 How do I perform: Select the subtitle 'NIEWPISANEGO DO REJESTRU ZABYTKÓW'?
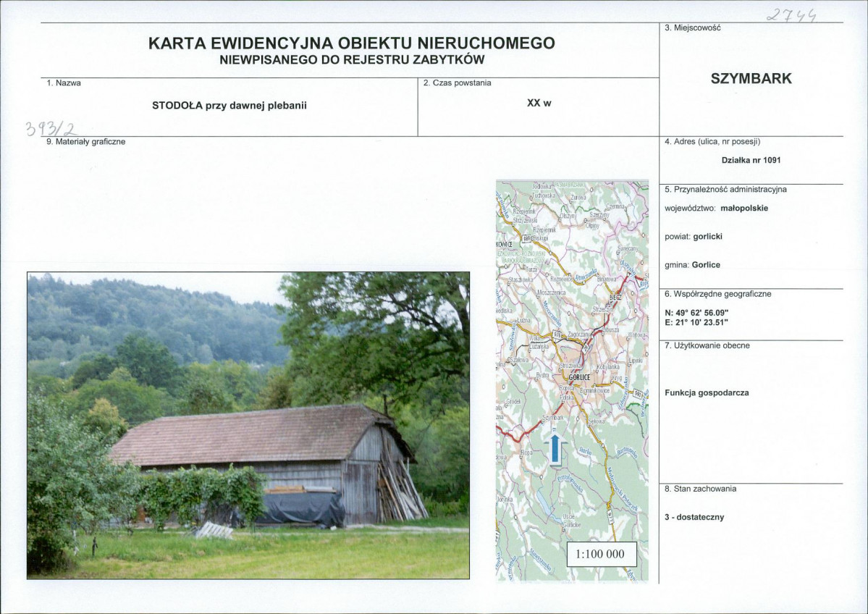[x=352, y=60]
